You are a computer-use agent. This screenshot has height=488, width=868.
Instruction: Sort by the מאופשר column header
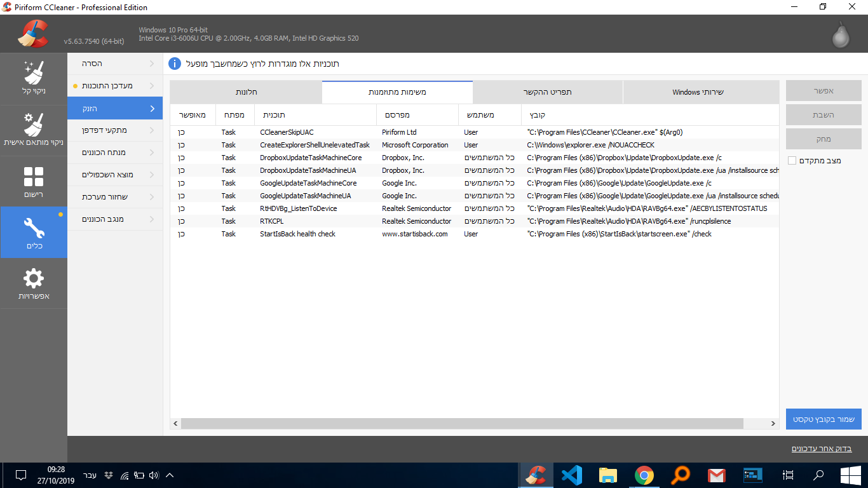tap(193, 115)
